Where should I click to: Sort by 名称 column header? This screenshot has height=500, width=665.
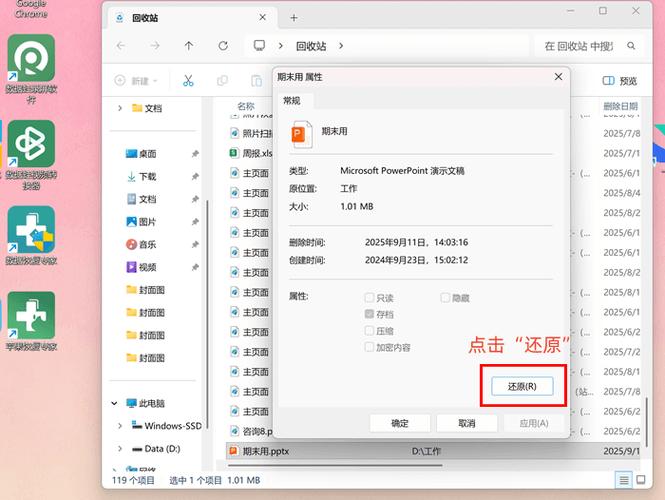pyautogui.click(x=246, y=106)
